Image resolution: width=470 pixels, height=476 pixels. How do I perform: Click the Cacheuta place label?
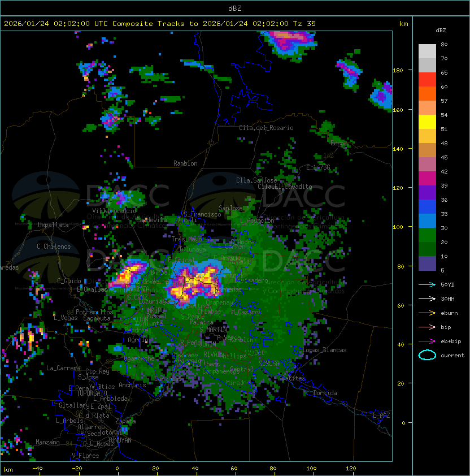97,318
